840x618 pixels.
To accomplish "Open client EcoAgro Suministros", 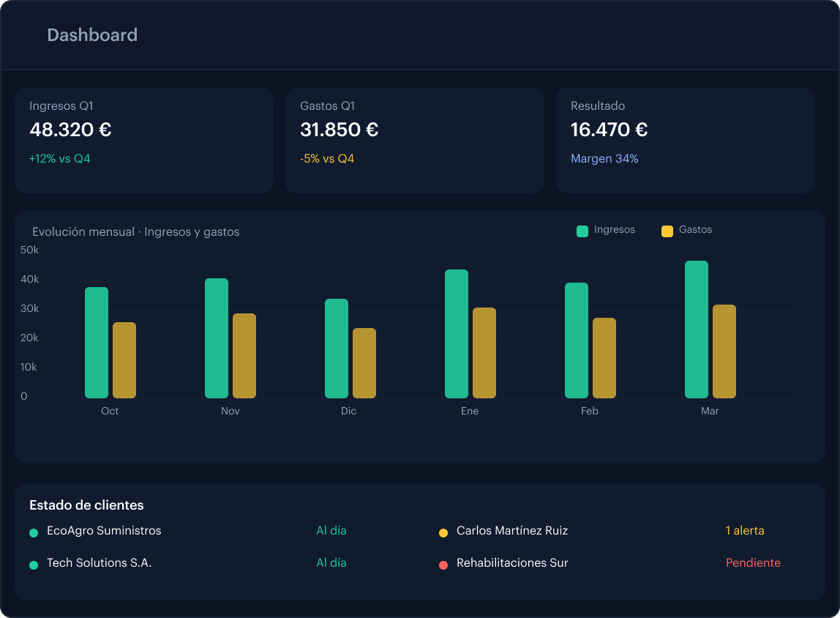I will click(x=104, y=531).
